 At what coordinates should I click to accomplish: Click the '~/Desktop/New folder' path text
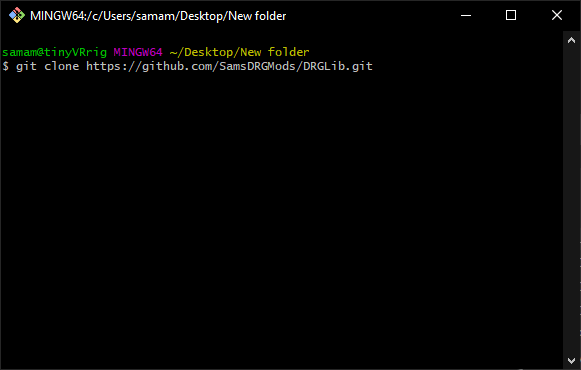239,52
